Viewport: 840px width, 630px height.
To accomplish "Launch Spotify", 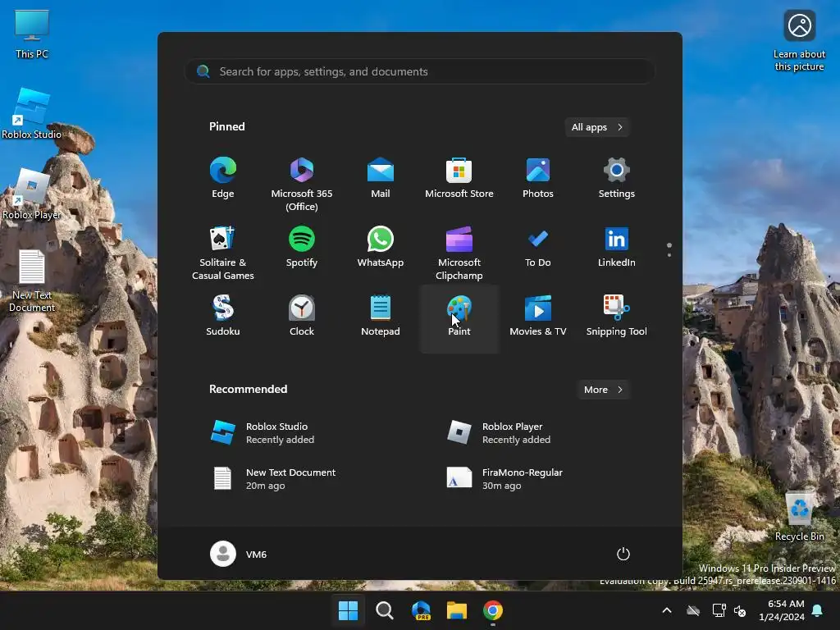I will pyautogui.click(x=302, y=247).
